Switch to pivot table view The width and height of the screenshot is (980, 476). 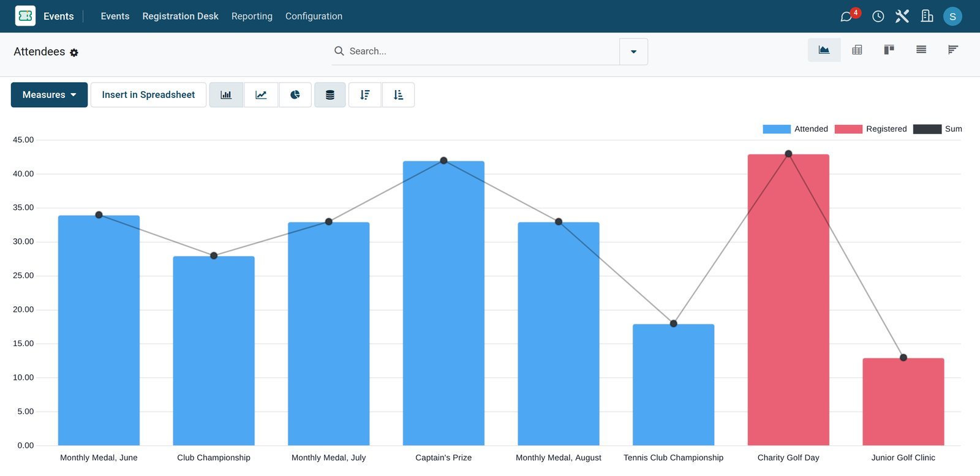click(857, 50)
